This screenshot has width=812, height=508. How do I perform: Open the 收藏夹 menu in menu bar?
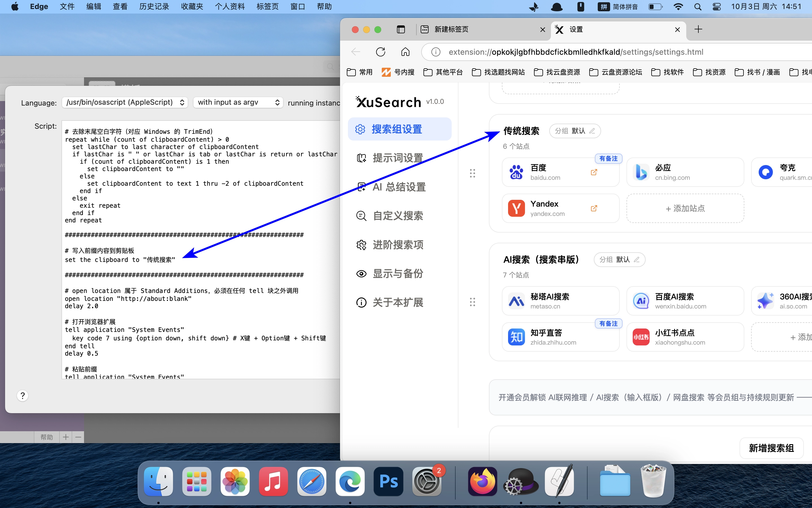point(192,7)
